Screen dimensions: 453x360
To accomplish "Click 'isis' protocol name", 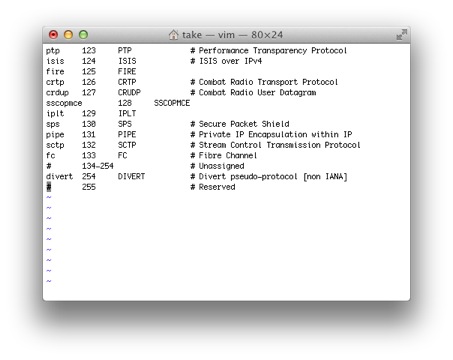I will click(55, 61).
